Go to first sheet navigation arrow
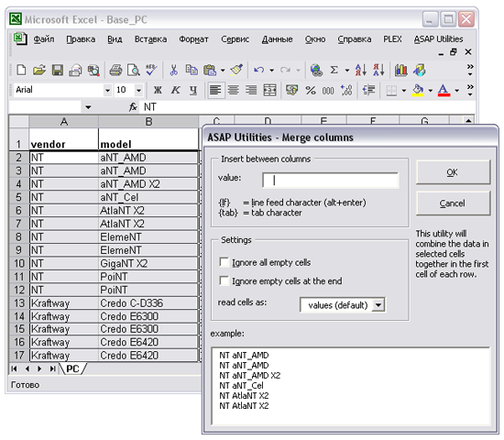The width and height of the screenshot is (504, 440). pos(14,368)
